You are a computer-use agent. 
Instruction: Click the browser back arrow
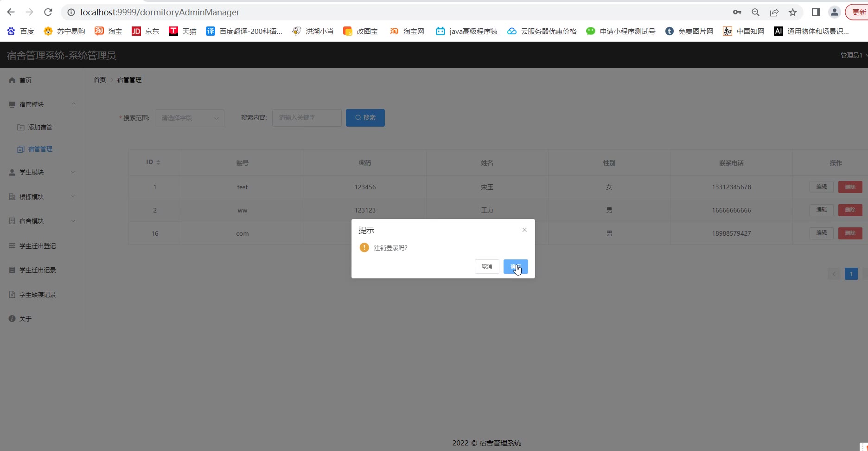(11, 12)
